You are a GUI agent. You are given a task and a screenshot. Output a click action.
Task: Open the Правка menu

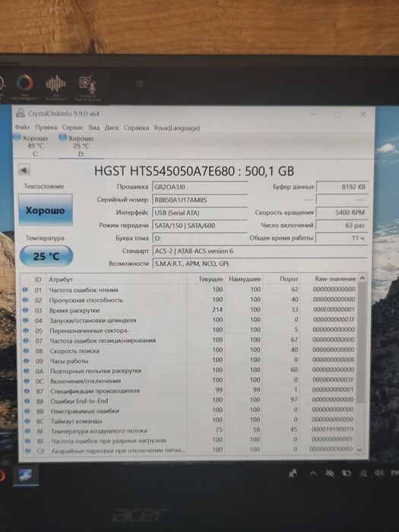(46, 128)
